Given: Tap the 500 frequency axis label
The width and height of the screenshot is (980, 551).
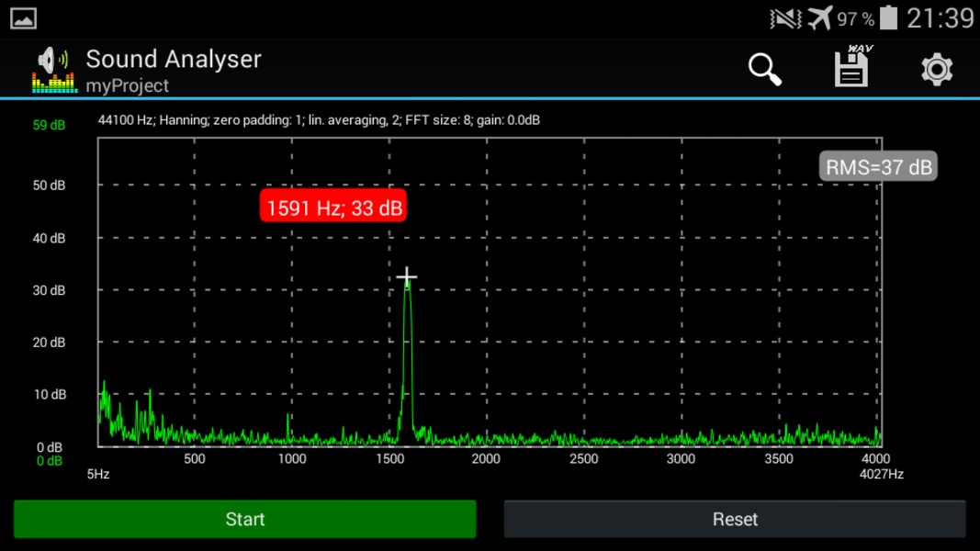Looking at the screenshot, I should coord(195,459).
